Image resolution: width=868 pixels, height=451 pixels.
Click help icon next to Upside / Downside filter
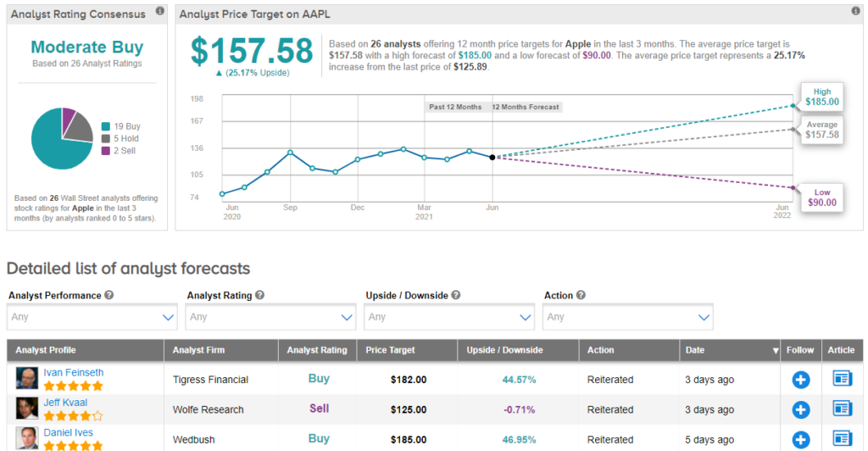(456, 296)
